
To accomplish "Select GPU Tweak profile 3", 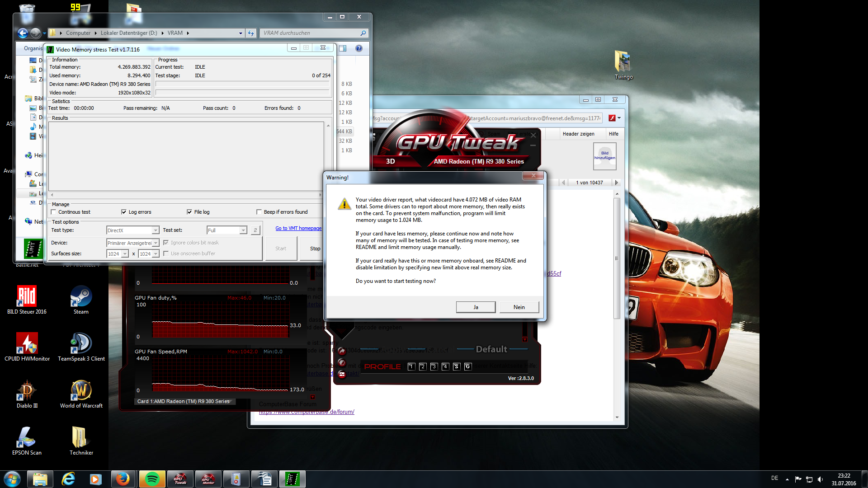I will coord(434,366).
